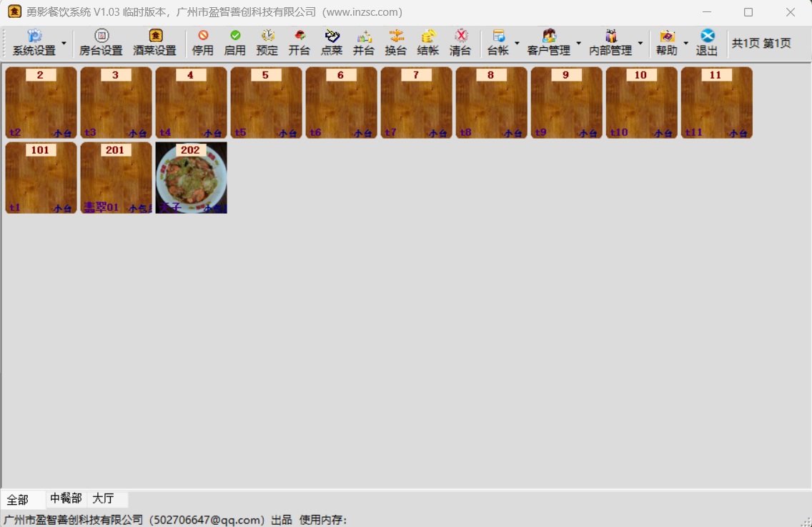Select table tile number 5
Image resolution: width=812 pixels, height=527 pixels.
coord(266,103)
